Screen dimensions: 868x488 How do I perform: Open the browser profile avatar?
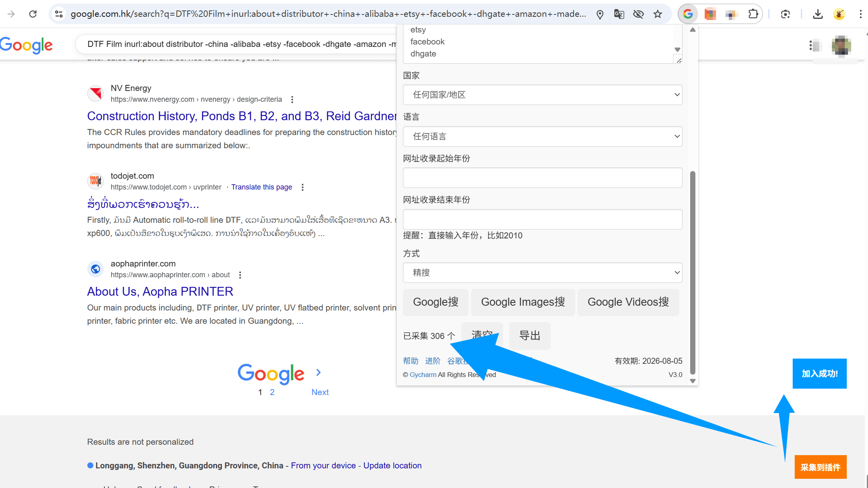coord(839,14)
